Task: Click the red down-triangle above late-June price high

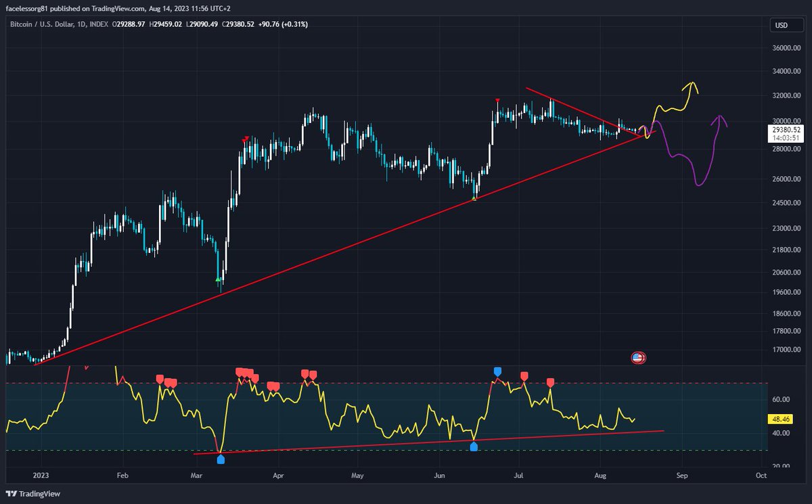Action: (497, 101)
